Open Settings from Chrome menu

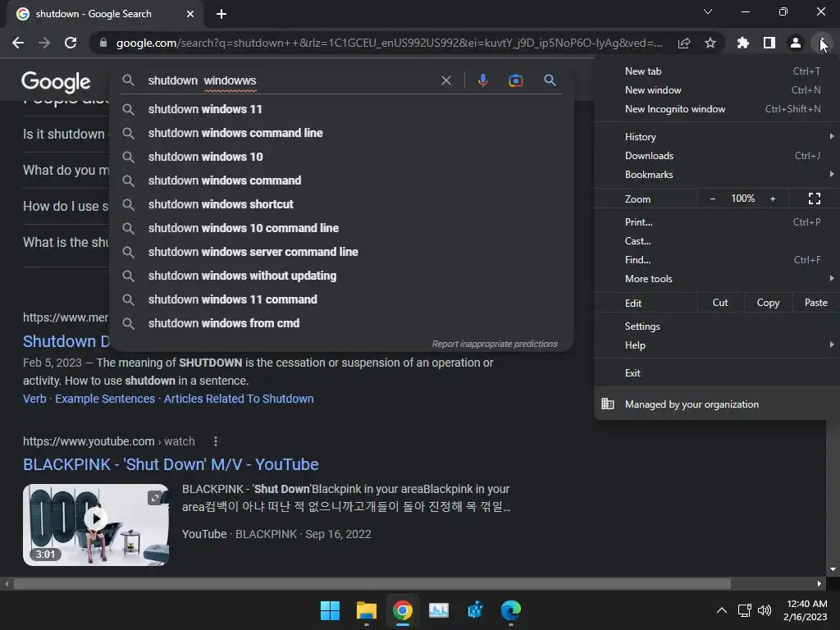click(x=717, y=326)
